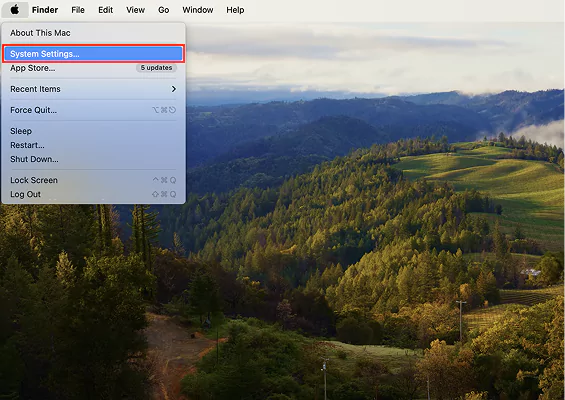Select Lock Screen menu entry
Screen dimensions: 565x400
click(93, 180)
